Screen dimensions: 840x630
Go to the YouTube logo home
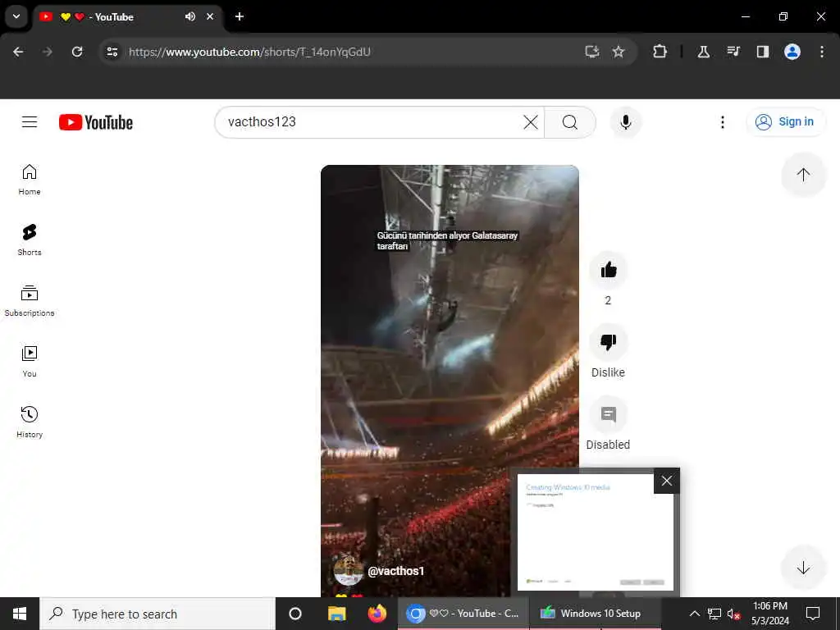(96, 122)
